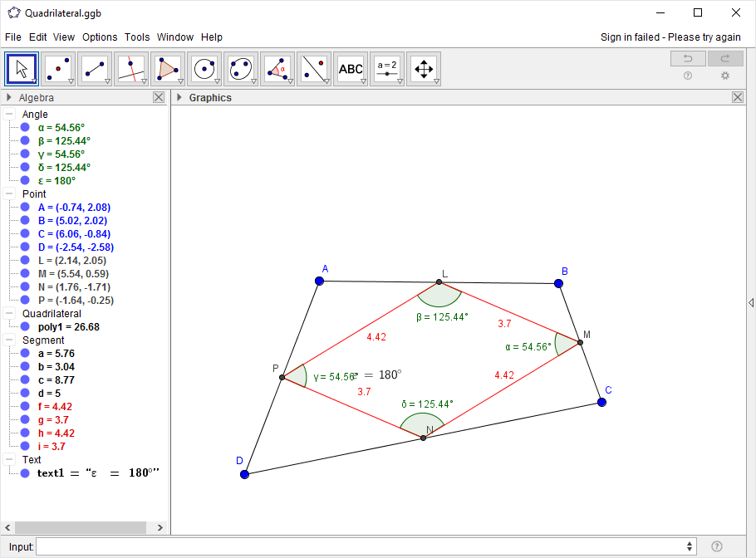Image resolution: width=756 pixels, height=558 pixels.
Task: Click the Undo button
Action: [x=688, y=58]
